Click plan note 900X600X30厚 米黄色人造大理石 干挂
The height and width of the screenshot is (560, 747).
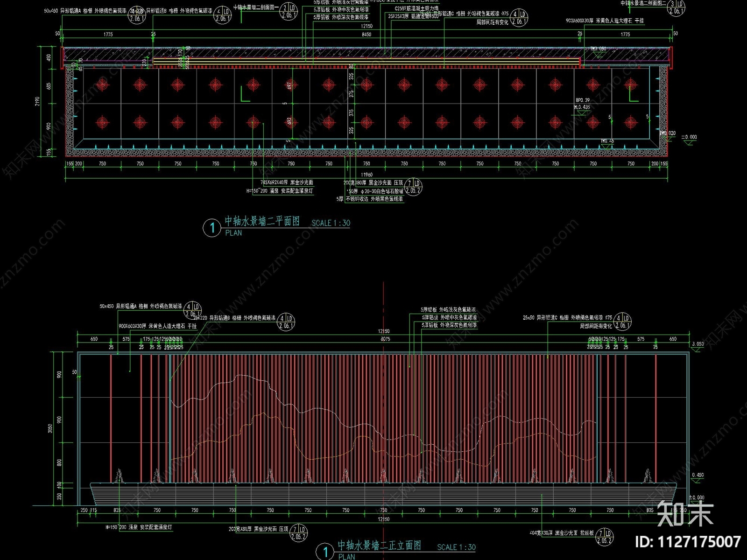coord(605,21)
